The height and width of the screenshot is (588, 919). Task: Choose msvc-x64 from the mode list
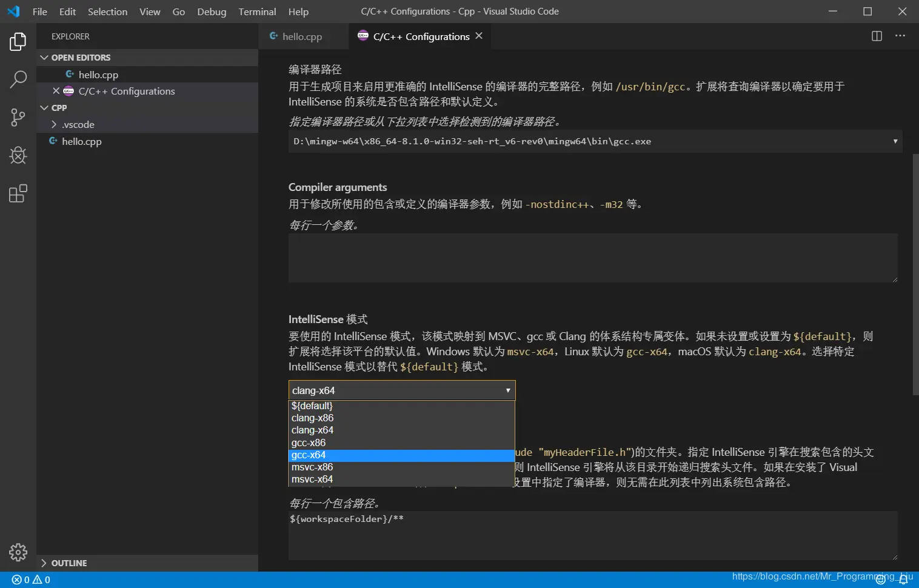click(x=401, y=479)
